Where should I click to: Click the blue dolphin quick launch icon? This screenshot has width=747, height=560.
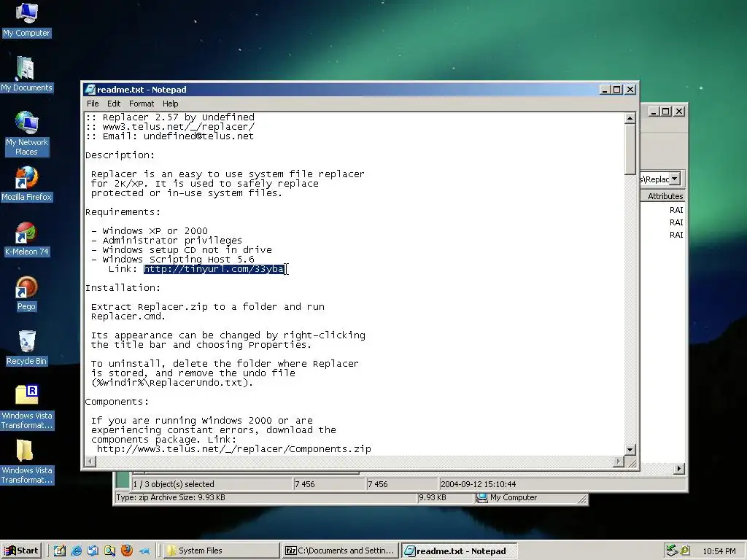(144, 551)
